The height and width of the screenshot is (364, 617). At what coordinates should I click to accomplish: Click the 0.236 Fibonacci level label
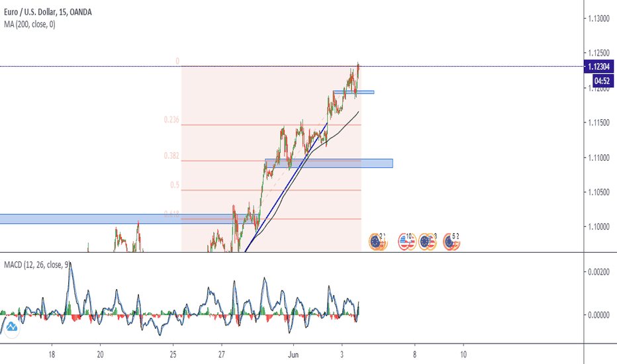171,120
